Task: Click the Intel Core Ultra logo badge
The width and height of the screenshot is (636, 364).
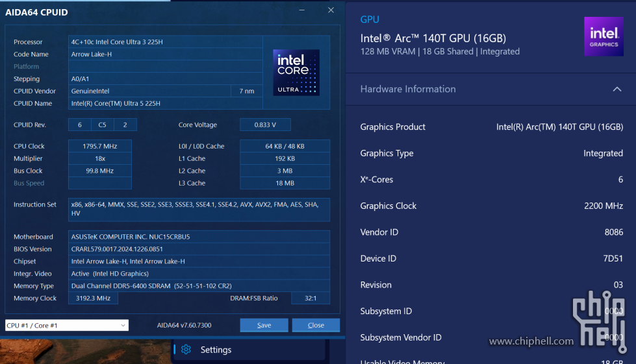Action: [x=296, y=73]
